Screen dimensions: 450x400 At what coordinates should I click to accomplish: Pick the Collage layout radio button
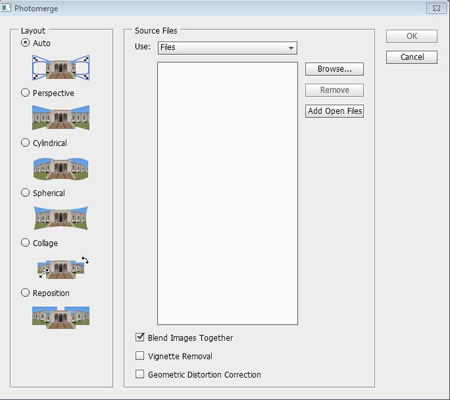tap(25, 242)
